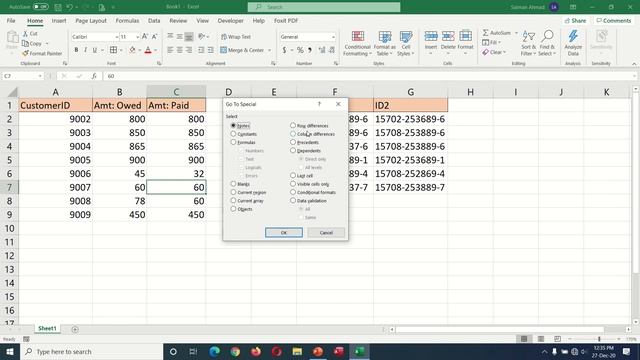640x360 pixels.
Task: Open the font name dropdown
Action: click(x=117, y=37)
